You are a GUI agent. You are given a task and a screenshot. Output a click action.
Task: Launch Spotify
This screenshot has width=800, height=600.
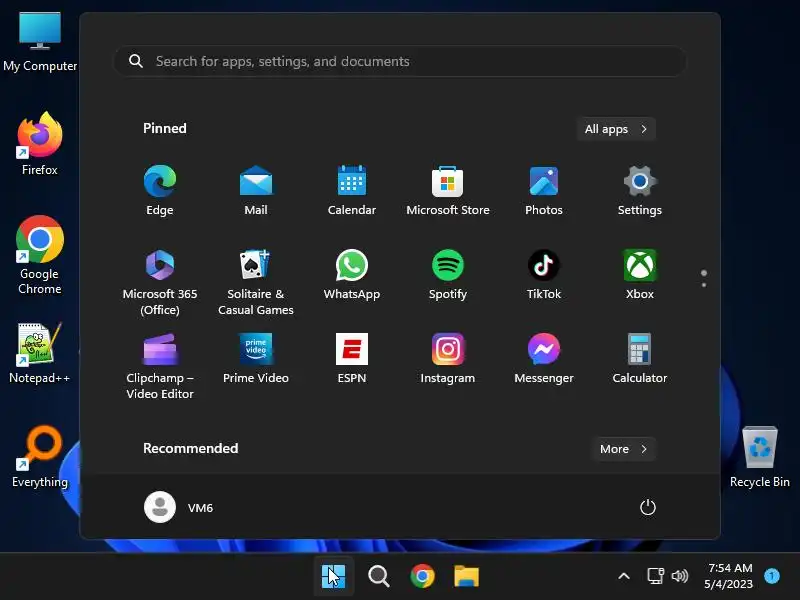click(x=447, y=274)
